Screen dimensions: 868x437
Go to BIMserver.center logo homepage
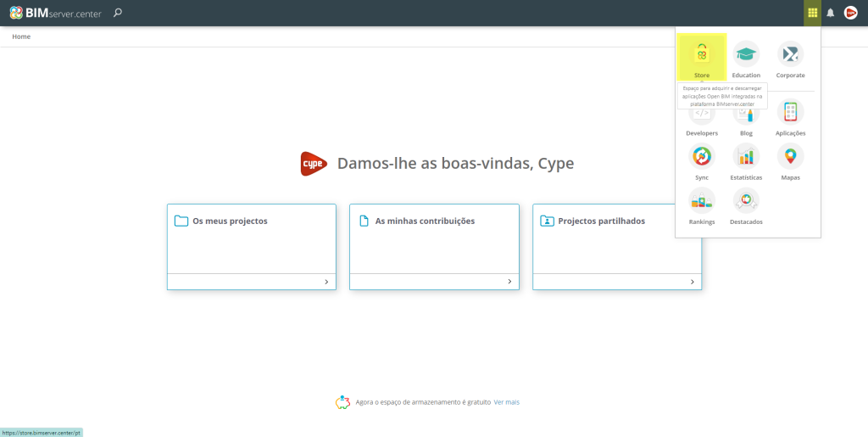(x=55, y=13)
